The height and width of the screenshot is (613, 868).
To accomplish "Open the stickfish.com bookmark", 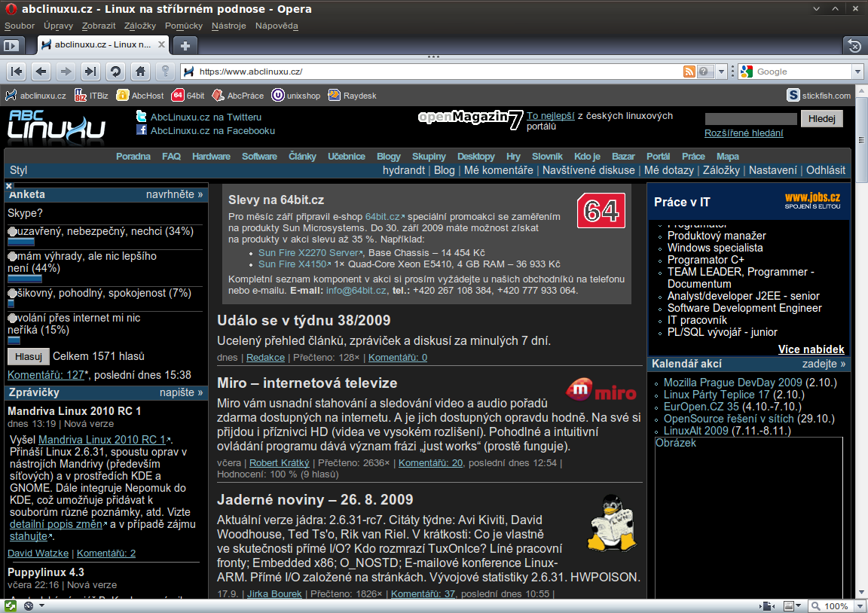I will (819, 96).
